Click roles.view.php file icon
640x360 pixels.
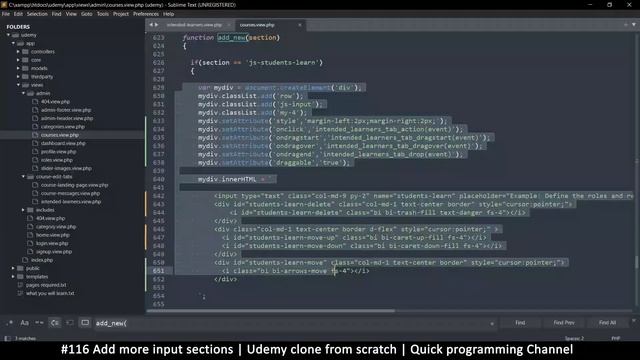[x=35, y=160]
